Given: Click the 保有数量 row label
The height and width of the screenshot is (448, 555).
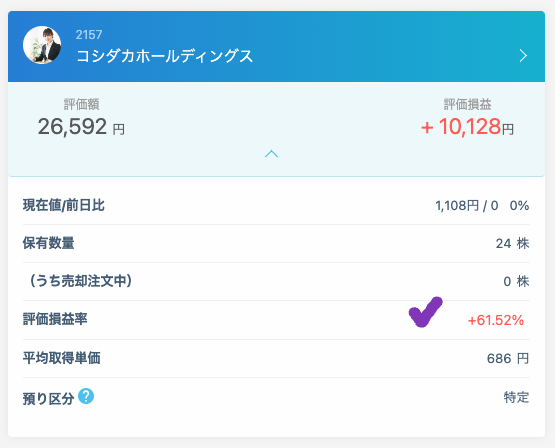Looking at the screenshot, I should (x=48, y=243).
